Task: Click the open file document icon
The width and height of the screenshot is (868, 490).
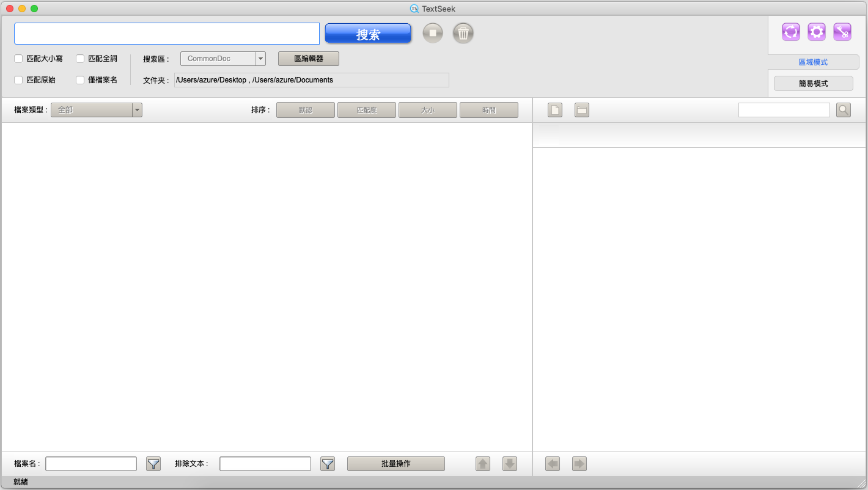Action: pos(555,110)
